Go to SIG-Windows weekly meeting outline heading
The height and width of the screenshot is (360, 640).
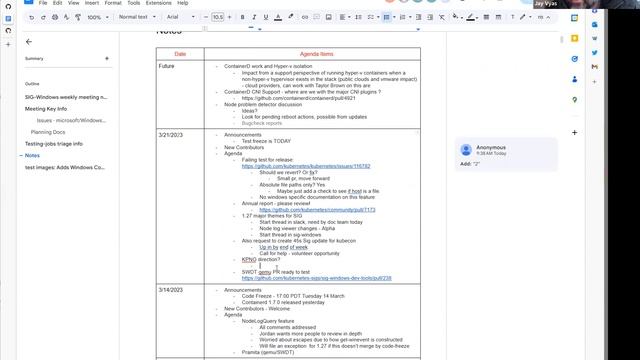tap(66, 97)
